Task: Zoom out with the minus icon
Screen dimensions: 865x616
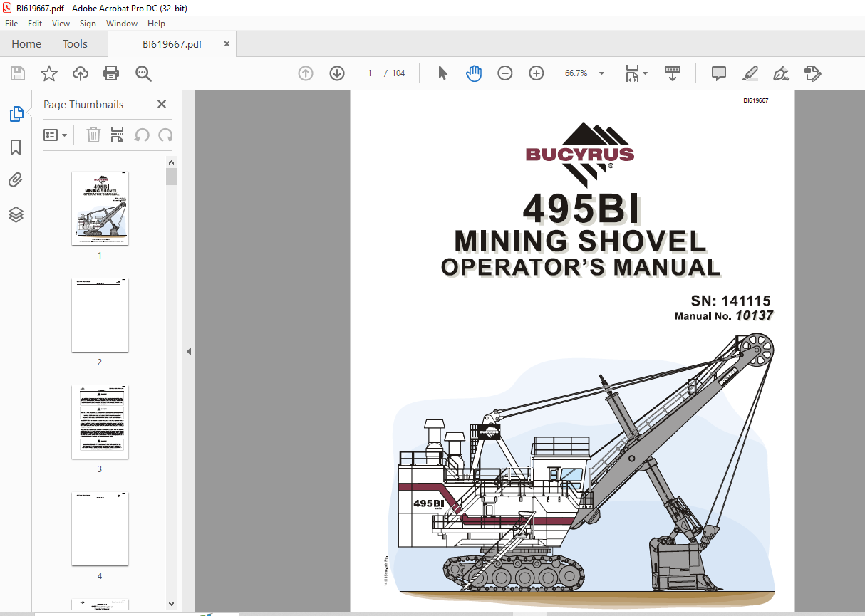Action: point(505,73)
